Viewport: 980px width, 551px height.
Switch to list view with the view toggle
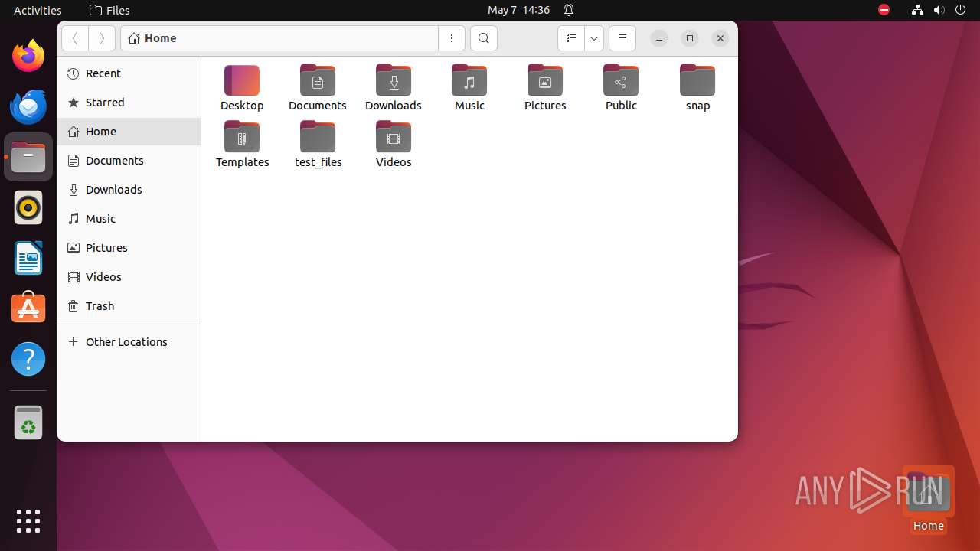coord(570,38)
